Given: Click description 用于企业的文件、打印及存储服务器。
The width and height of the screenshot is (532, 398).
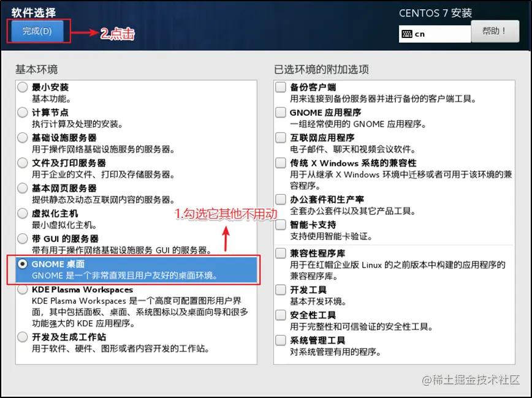Looking at the screenshot, I should pyautogui.click(x=104, y=175).
